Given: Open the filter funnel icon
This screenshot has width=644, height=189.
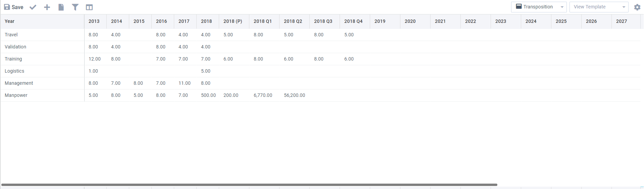Looking at the screenshot, I should (x=75, y=7).
